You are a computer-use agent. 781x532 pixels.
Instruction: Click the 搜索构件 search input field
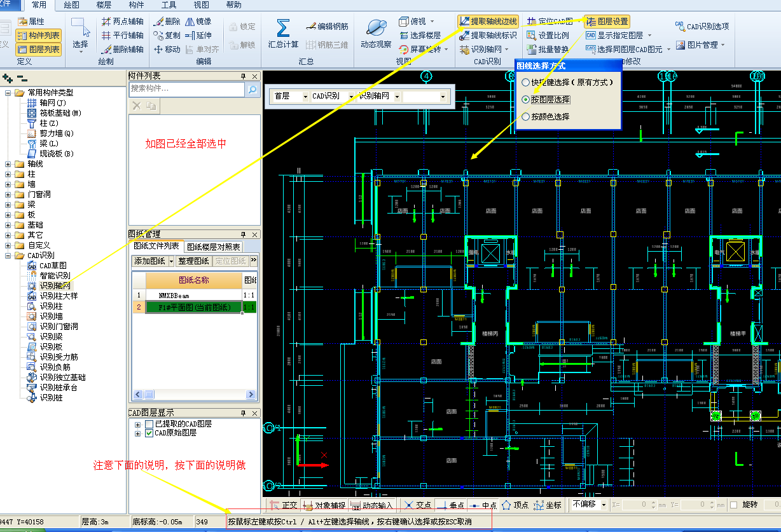187,89
